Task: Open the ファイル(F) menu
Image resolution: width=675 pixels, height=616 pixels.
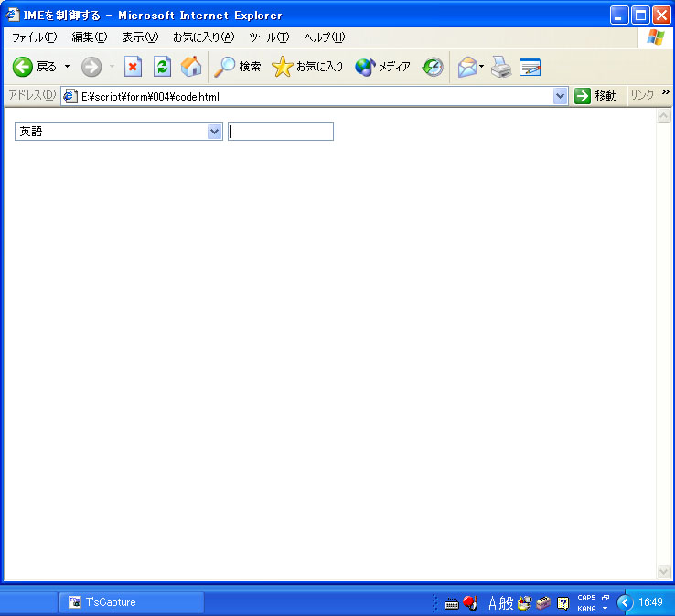Action: [34, 37]
